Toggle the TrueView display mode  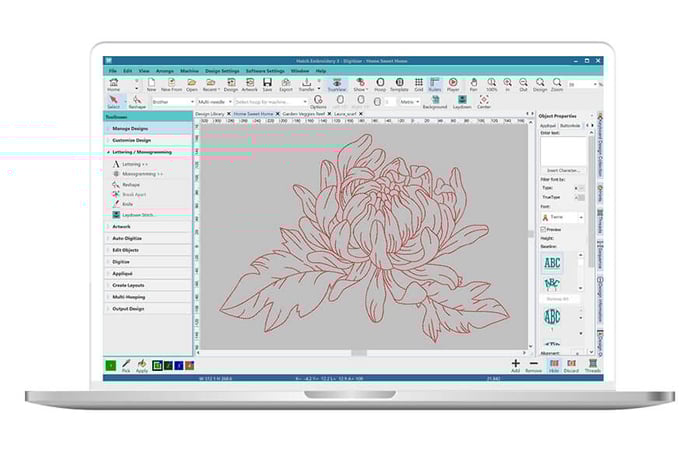point(336,84)
